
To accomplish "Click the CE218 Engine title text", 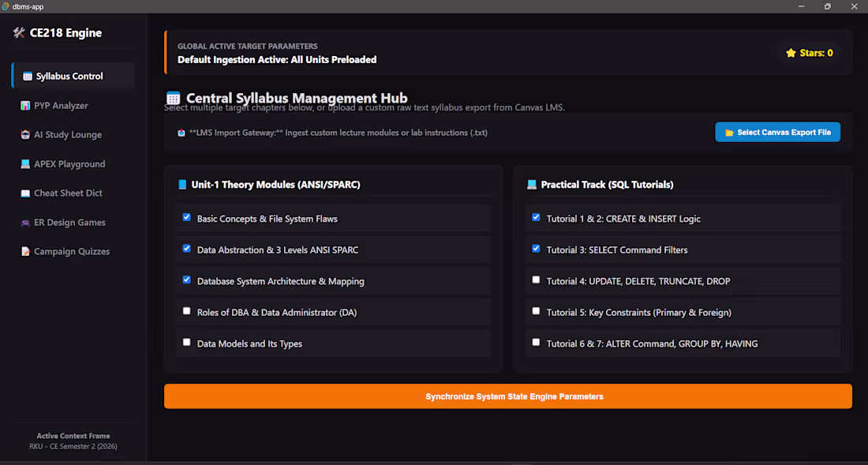I will [65, 32].
